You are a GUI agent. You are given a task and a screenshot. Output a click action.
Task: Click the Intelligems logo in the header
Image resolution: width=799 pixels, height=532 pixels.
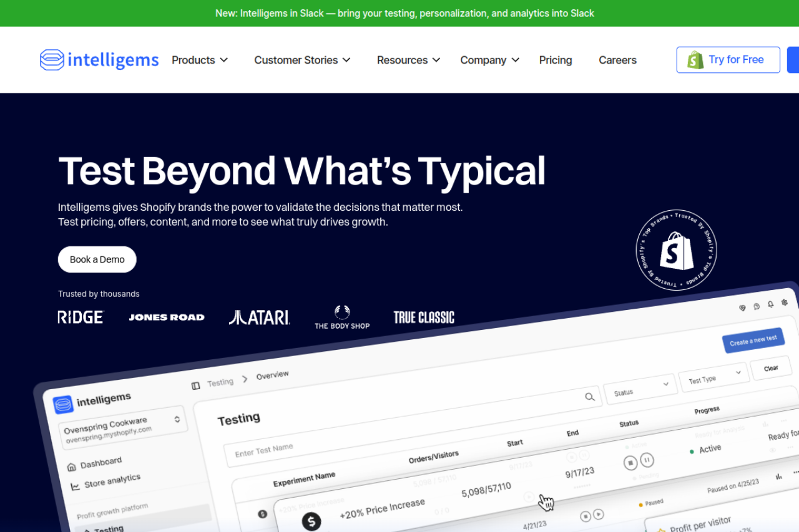tap(99, 60)
